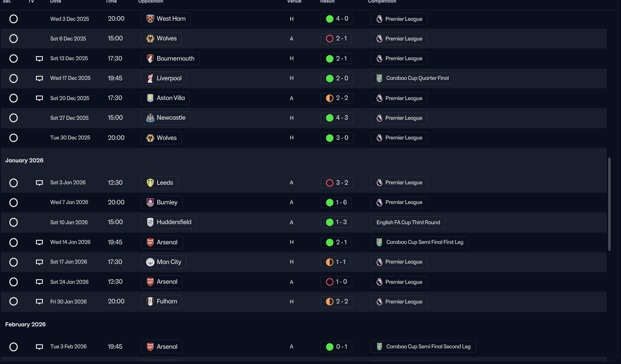
Task: Select the Burnley match radio button
Action: 14,202
